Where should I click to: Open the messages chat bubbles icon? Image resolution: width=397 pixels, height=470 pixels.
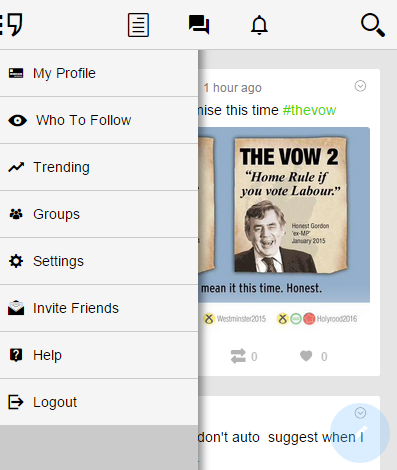click(199, 25)
